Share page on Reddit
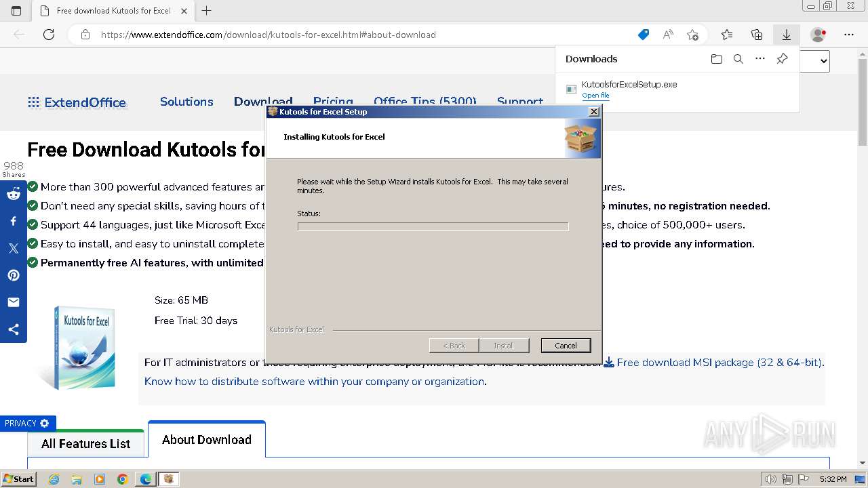The image size is (868, 488). pyautogui.click(x=14, y=194)
